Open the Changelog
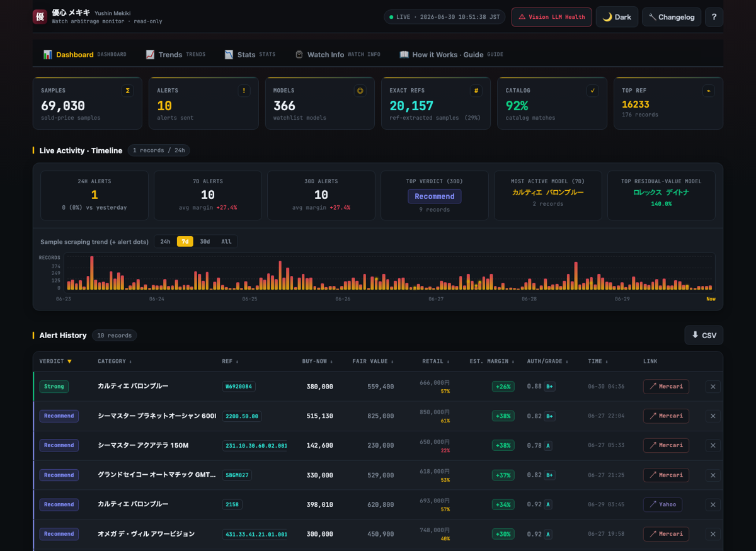 (671, 17)
